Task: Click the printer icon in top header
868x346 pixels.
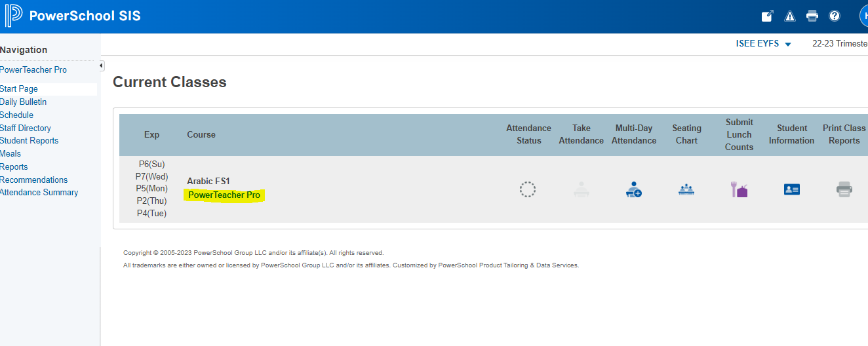Action: pyautogui.click(x=812, y=16)
